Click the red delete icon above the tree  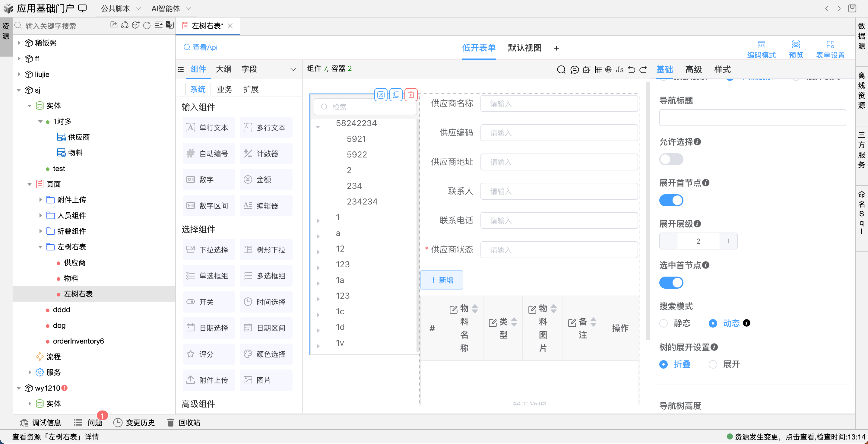click(411, 95)
